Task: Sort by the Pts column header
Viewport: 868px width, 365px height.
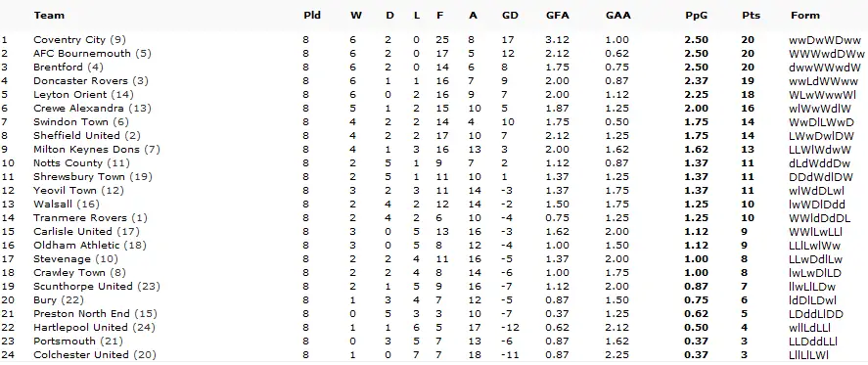Action: [x=752, y=16]
